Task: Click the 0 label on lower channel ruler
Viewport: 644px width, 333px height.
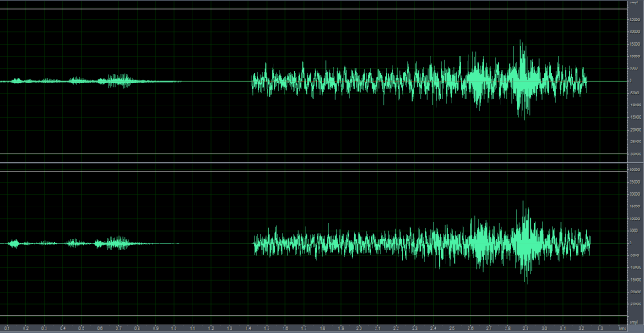Action: 630,243
